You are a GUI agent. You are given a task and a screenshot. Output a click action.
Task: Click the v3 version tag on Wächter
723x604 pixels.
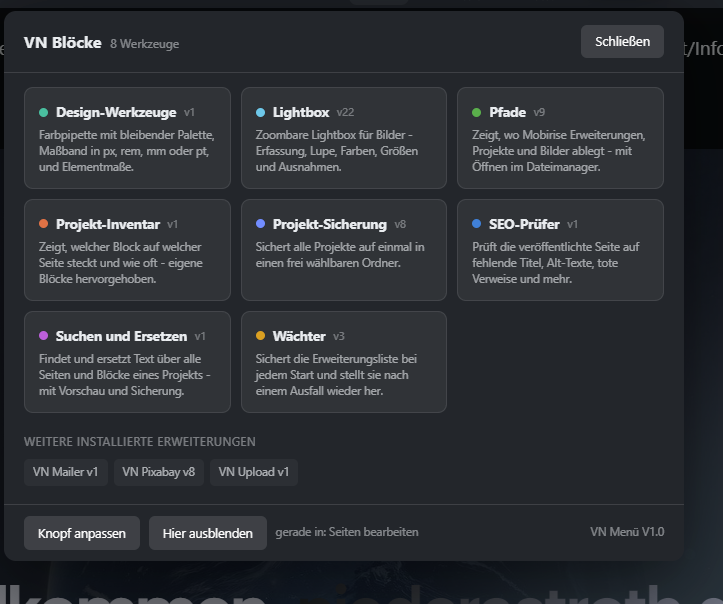(x=339, y=337)
